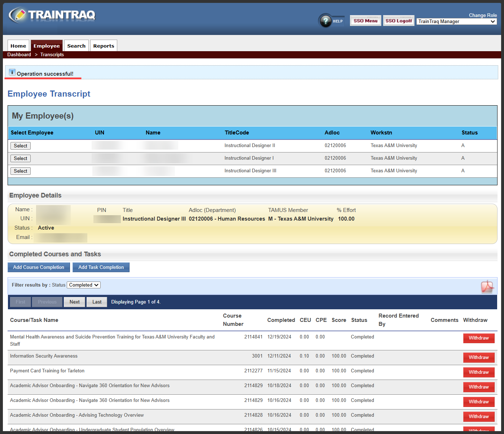Jump to the Last page of results
Screen dimensions: 504x434
pos(97,302)
